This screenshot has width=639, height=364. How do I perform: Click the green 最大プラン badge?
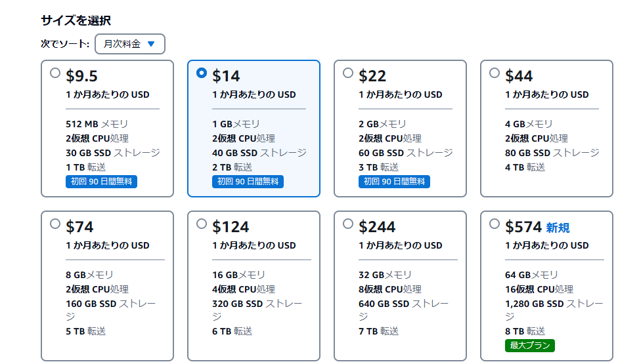(530, 345)
